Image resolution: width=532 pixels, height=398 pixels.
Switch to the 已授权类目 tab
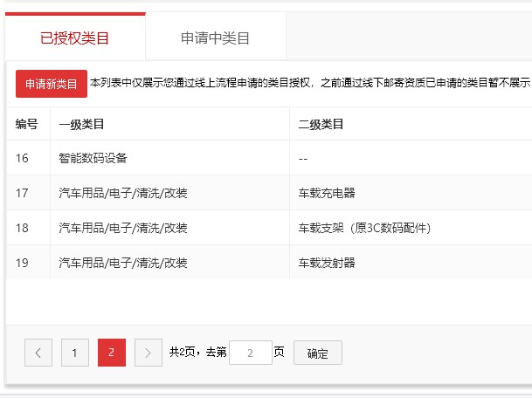click(x=75, y=38)
